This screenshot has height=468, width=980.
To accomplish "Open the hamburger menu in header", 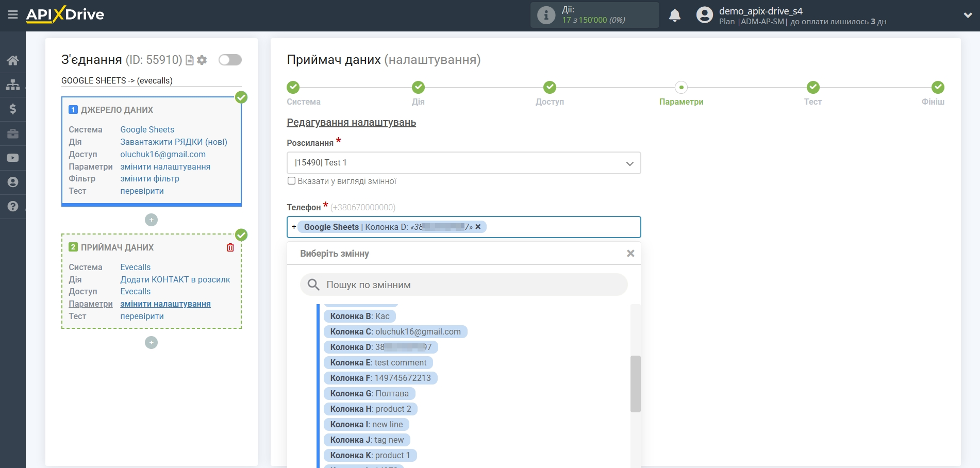I will [13, 15].
